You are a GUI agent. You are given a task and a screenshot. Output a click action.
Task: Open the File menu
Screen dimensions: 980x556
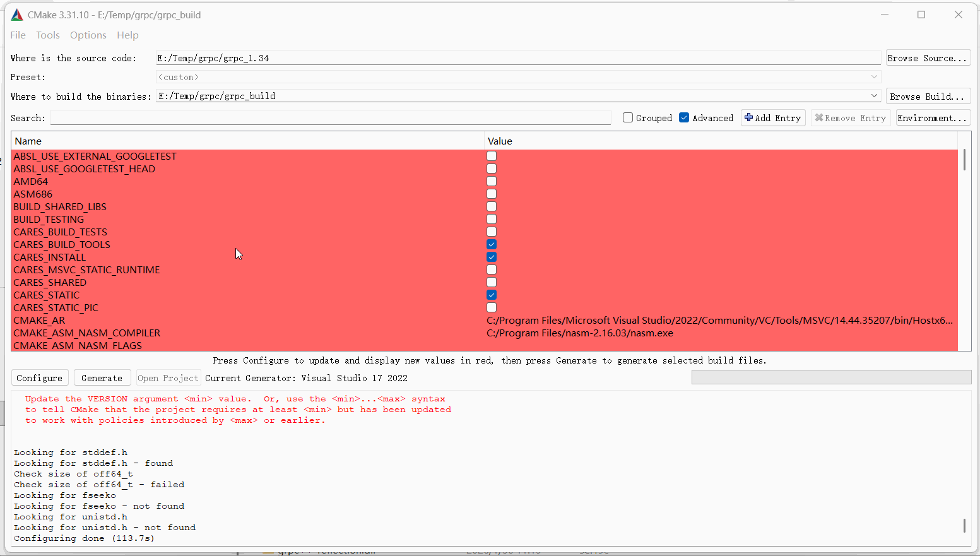pos(18,35)
